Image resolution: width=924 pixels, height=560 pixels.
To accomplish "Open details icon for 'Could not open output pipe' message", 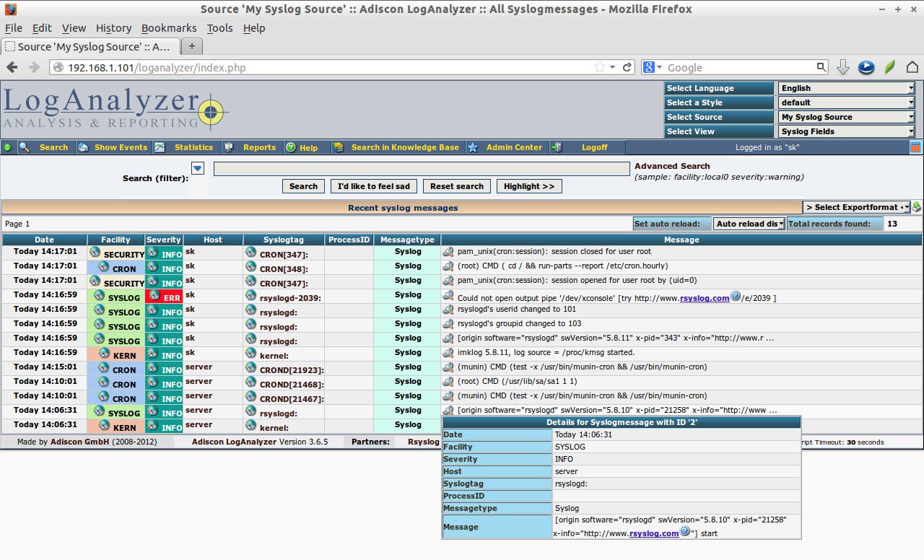I will 448,295.
